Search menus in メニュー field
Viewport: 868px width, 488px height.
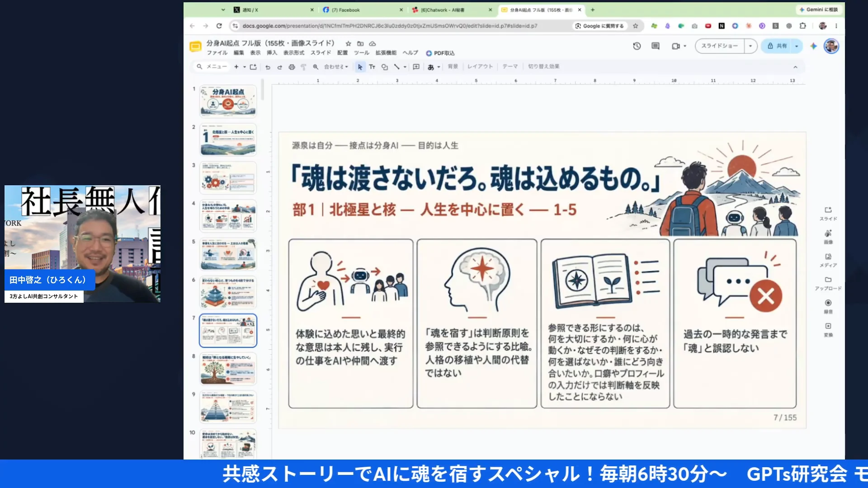212,67
